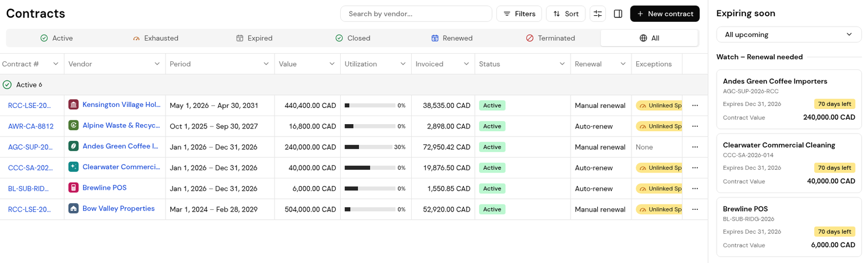Screen dimensions: 868x263
Task: Open the Period column dropdown
Action: [x=266, y=64]
